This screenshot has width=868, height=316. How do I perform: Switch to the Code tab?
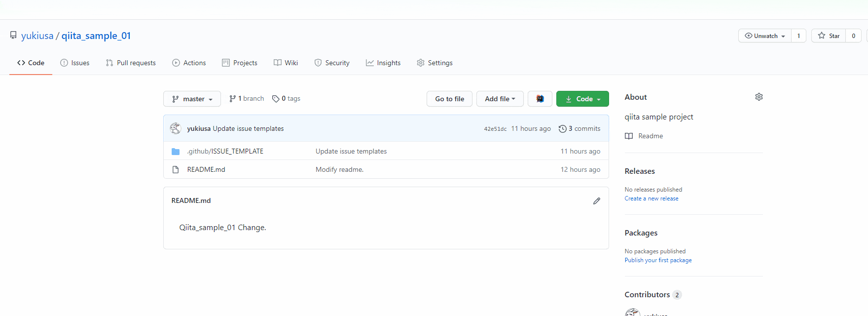[31, 63]
